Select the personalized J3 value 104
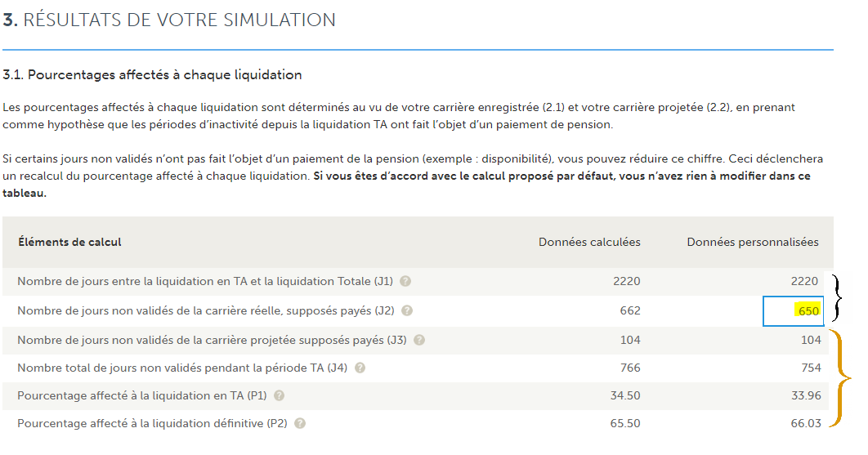868x455 pixels. pyautogui.click(x=811, y=340)
